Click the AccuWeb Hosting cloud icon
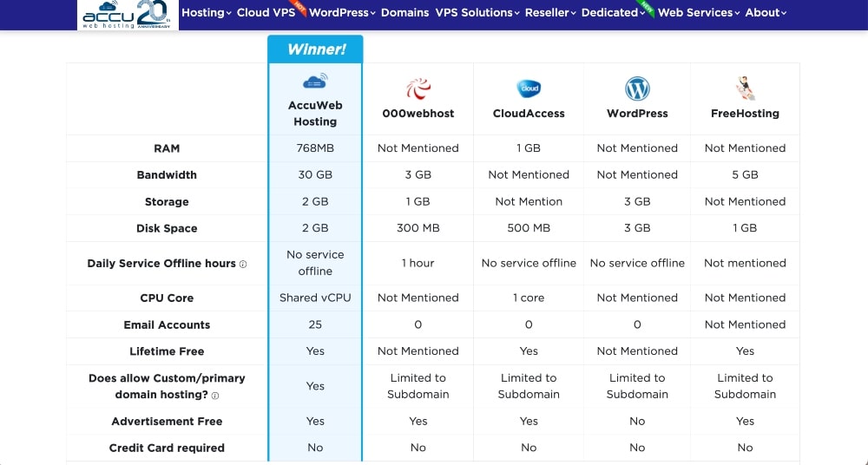The image size is (868, 465). click(x=315, y=82)
